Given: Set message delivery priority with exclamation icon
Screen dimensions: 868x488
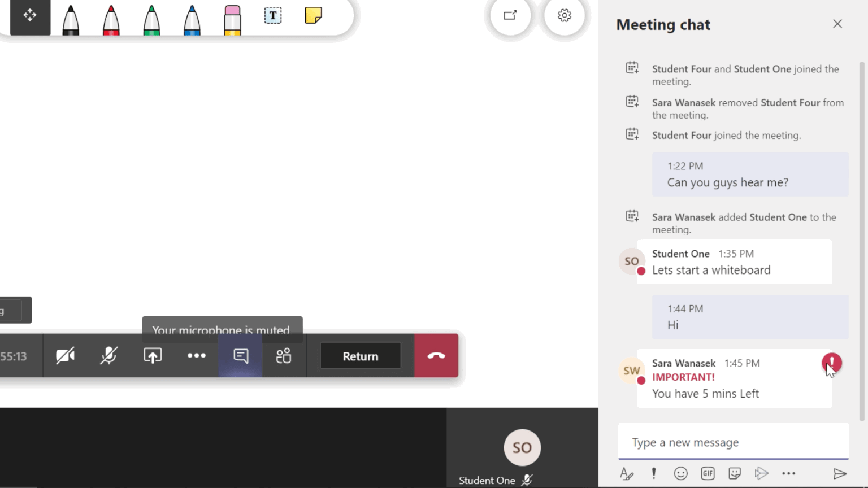Looking at the screenshot, I should 654,473.
